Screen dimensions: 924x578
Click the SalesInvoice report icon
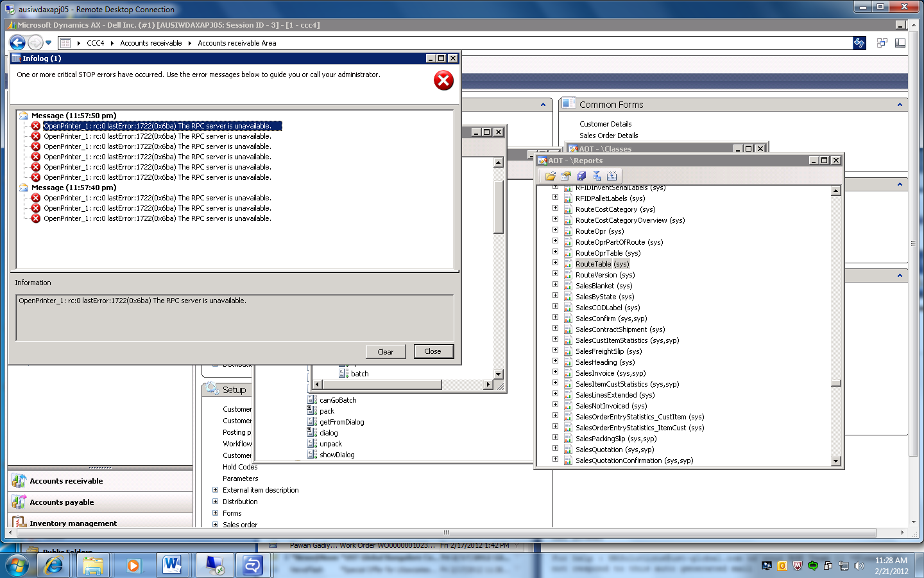point(568,373)
